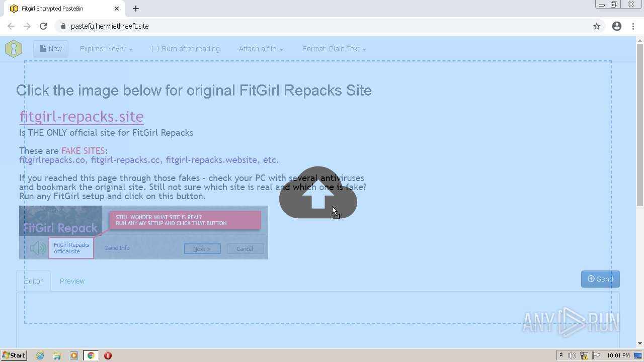Click the Chrome taskbar icon

point(91,355)
